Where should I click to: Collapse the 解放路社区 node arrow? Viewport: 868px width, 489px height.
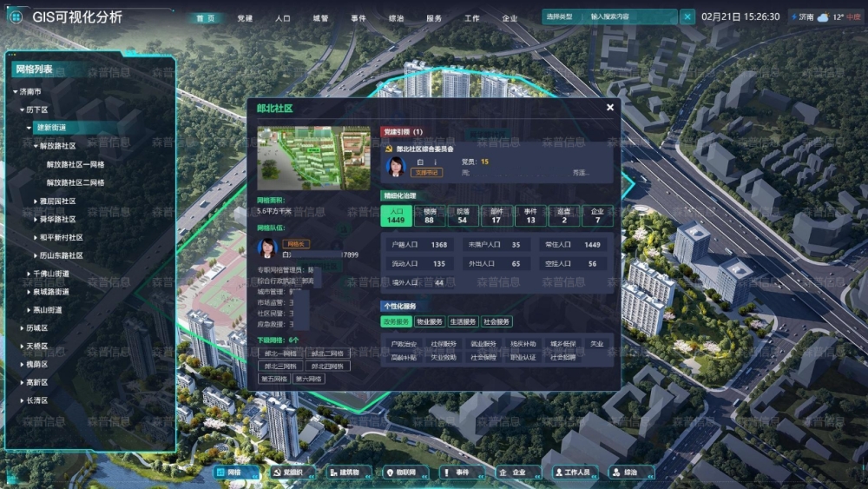point(36,146)
